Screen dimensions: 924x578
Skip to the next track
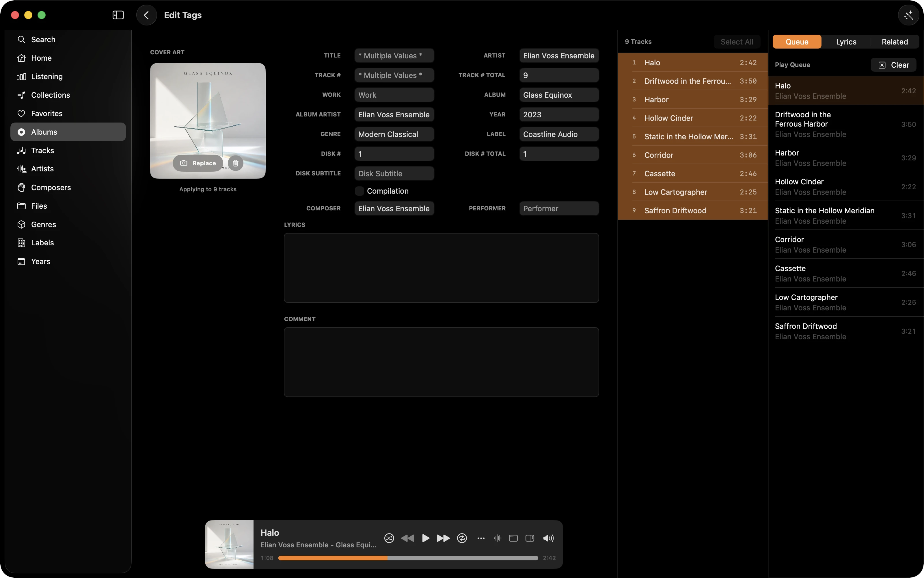coord(443,538)
